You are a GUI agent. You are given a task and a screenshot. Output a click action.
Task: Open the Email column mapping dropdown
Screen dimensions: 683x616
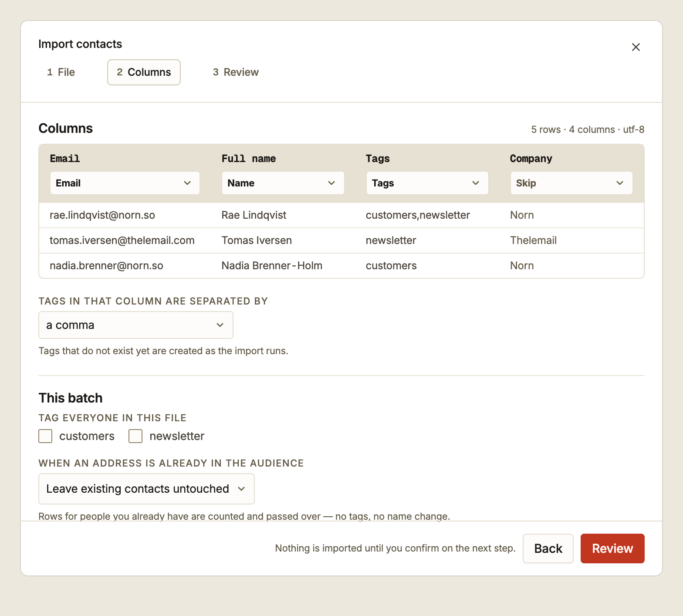click(125, 183)
